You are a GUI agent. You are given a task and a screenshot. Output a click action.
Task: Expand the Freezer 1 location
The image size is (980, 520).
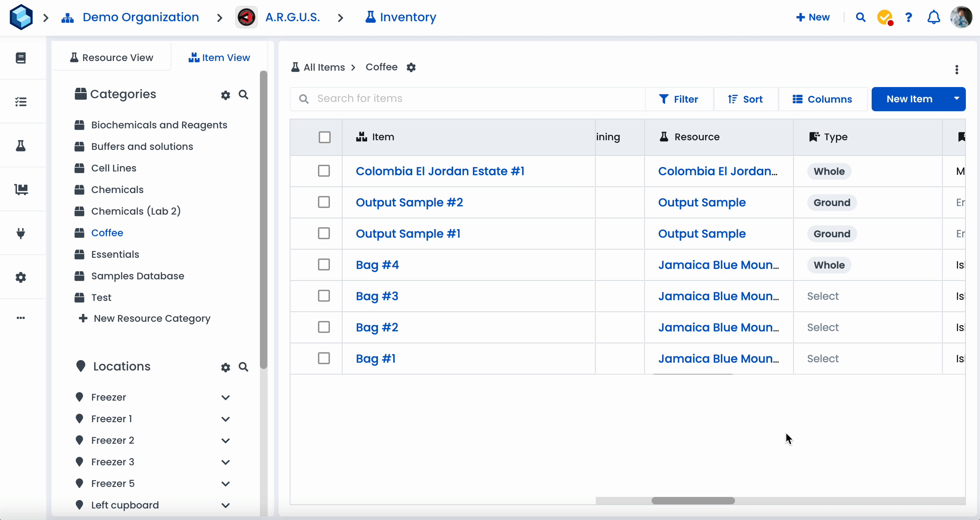coord(226,419)
